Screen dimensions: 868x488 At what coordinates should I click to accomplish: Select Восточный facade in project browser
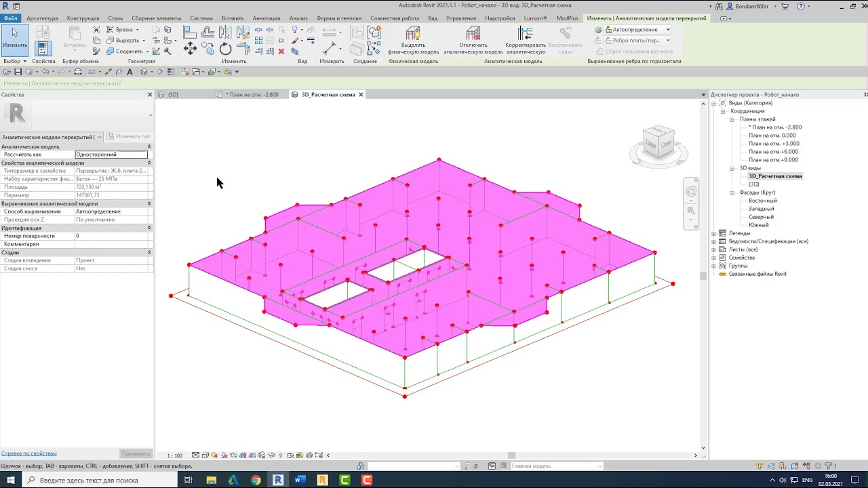(x=763, y=201)
